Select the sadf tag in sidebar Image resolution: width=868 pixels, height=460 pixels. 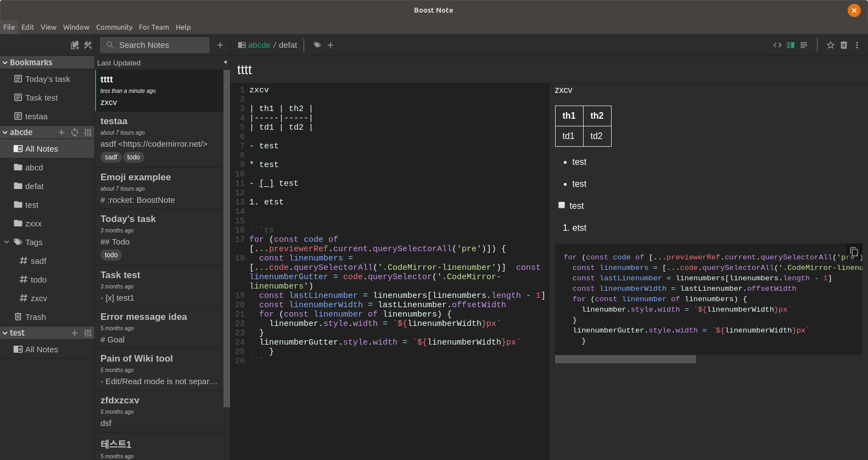[x=47, y=261]
